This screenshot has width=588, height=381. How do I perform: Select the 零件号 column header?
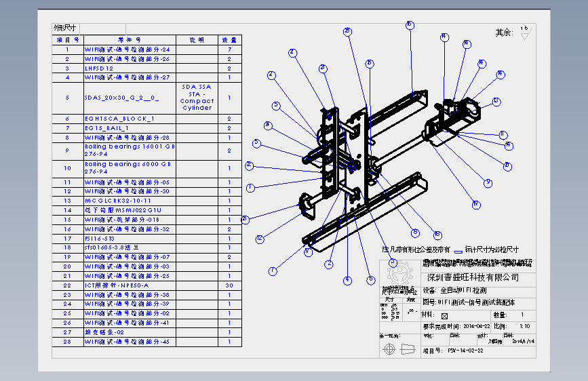click(x=130, y=40)
